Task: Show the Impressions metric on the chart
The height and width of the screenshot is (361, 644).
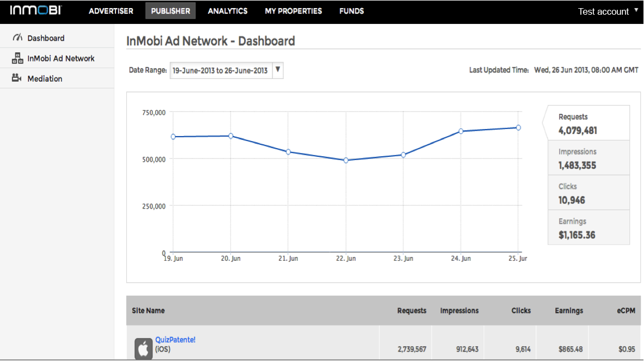Action: click(x=588, y=158)
